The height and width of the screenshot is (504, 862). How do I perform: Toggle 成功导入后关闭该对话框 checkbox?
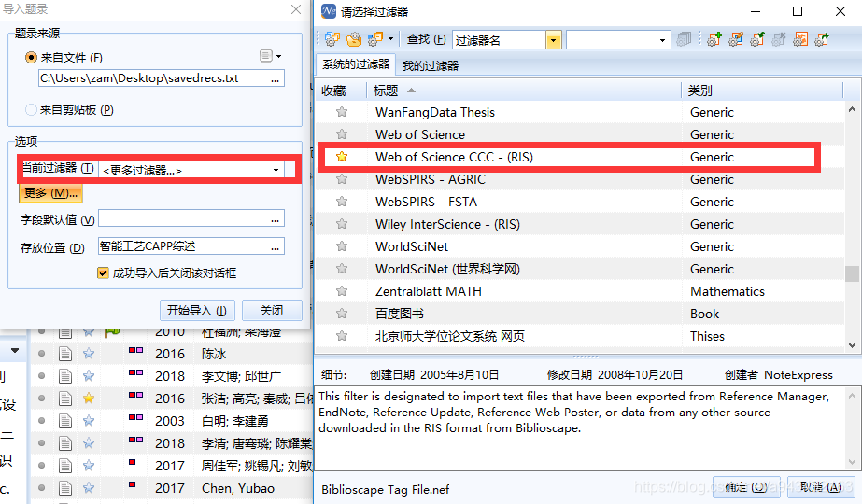tap(103, 273)
